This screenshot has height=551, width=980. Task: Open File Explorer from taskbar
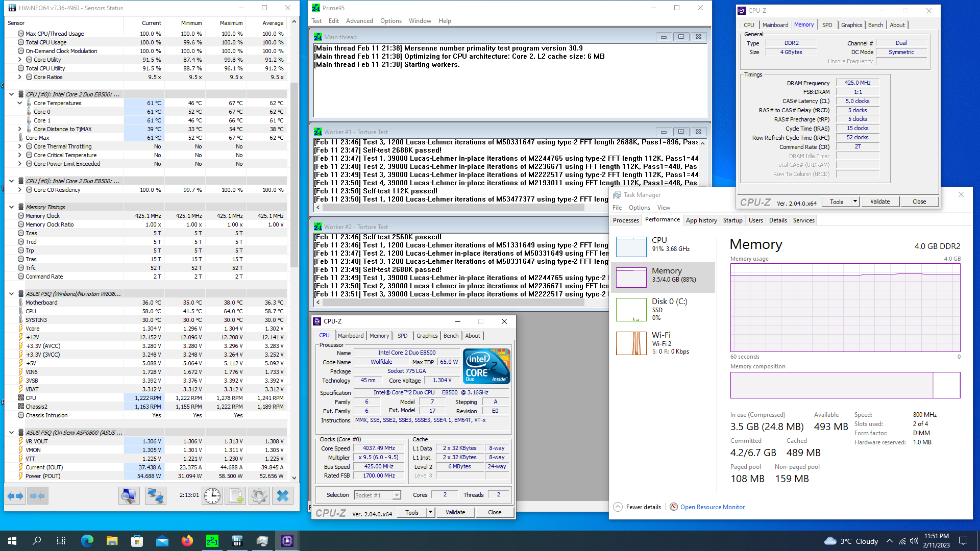click(112, 541)
